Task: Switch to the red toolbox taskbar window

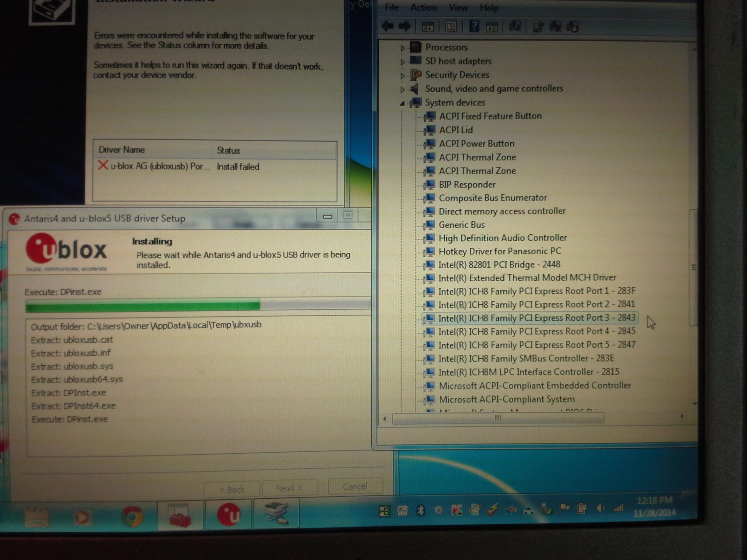Action: point(180,515)
